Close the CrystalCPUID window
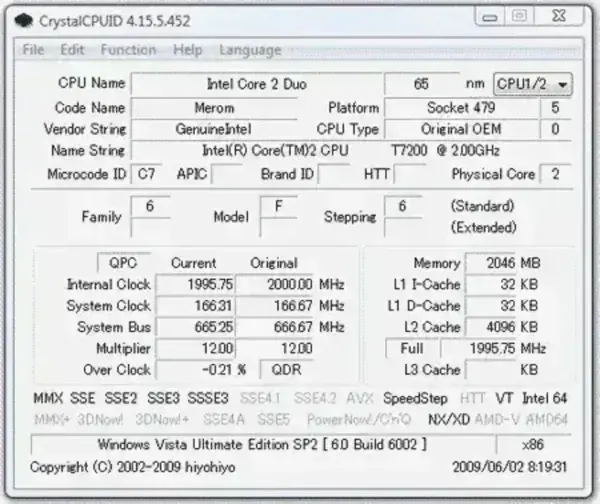The height and width of the screenshot is (504, 600). pos(559,16)
